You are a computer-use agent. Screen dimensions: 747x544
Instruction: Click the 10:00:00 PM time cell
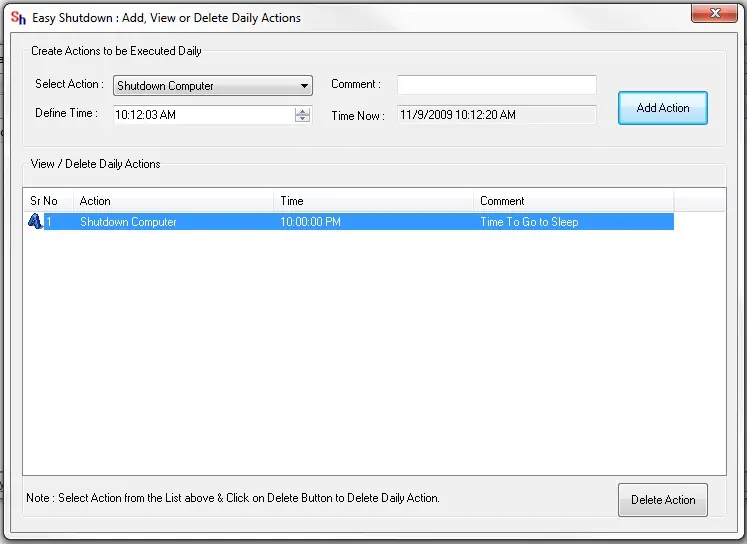click(310, 222)
